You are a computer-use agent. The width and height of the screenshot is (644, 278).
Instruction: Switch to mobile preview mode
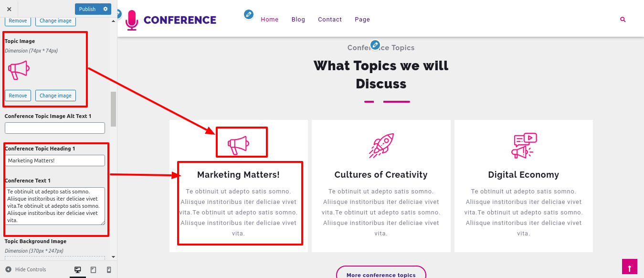click(x=109, y=270)
